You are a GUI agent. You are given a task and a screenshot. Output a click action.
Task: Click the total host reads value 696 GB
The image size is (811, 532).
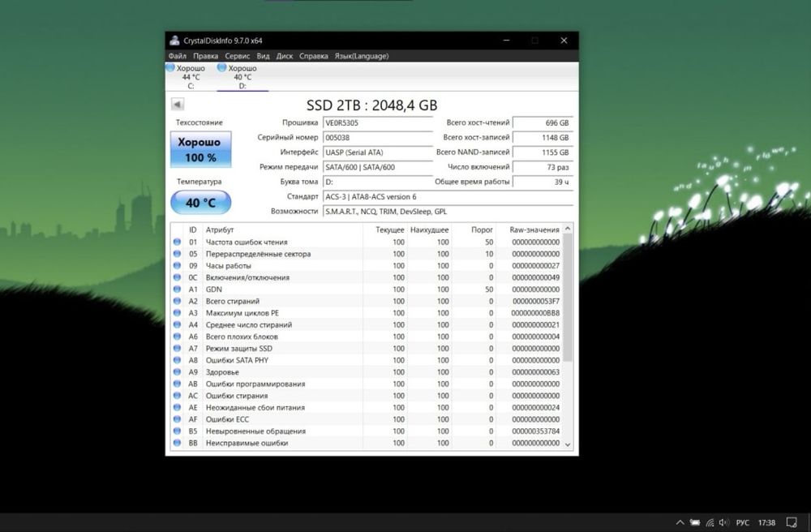543,123
